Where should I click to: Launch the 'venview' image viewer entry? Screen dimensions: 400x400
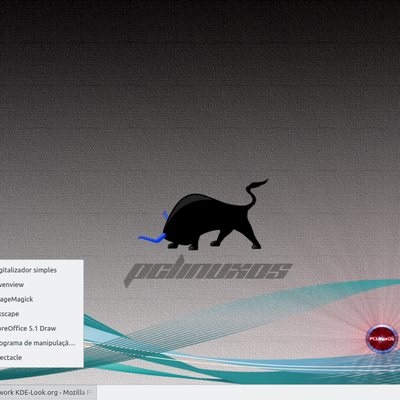pyautogui.click(x=41, y=285)
